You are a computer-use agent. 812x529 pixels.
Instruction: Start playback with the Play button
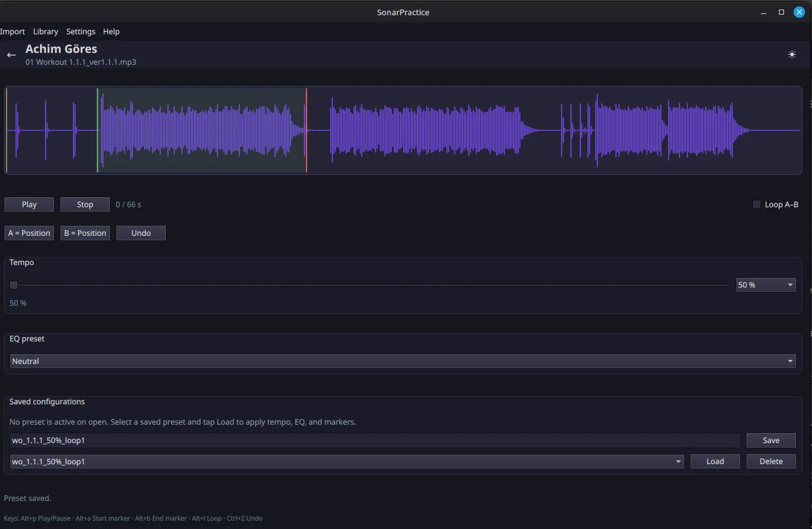tap(29, 205)
